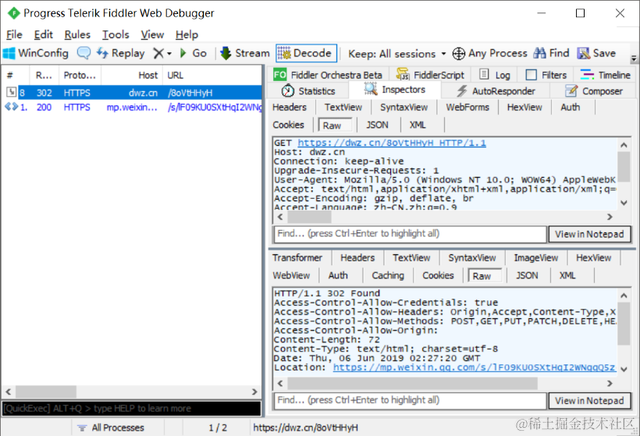This screenshot has height=436, width=640.
Task: Open the request Cookies tab
Action: coord(289,125)
